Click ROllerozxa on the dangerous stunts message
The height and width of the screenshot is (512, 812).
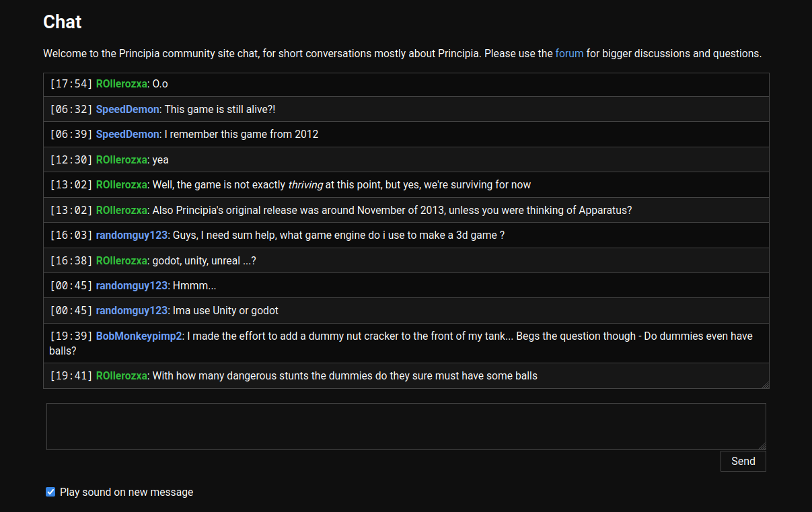click(x=122, y=375)
